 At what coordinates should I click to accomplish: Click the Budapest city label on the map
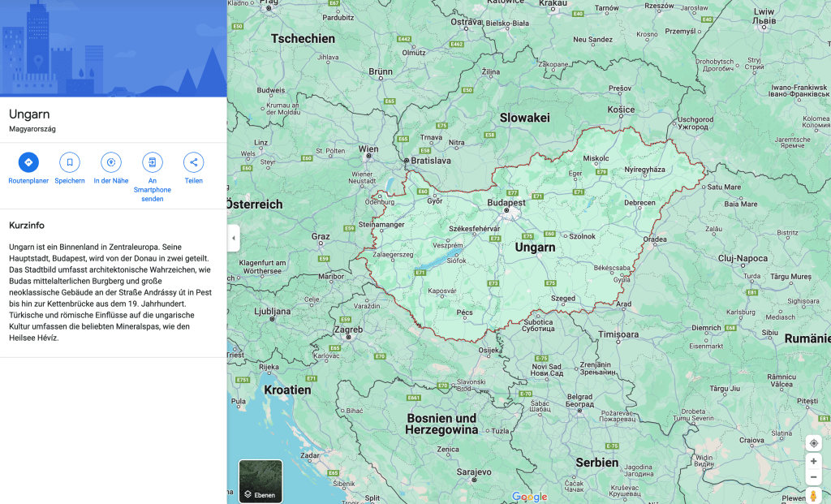pyautogui.click(x=506, y=203)
